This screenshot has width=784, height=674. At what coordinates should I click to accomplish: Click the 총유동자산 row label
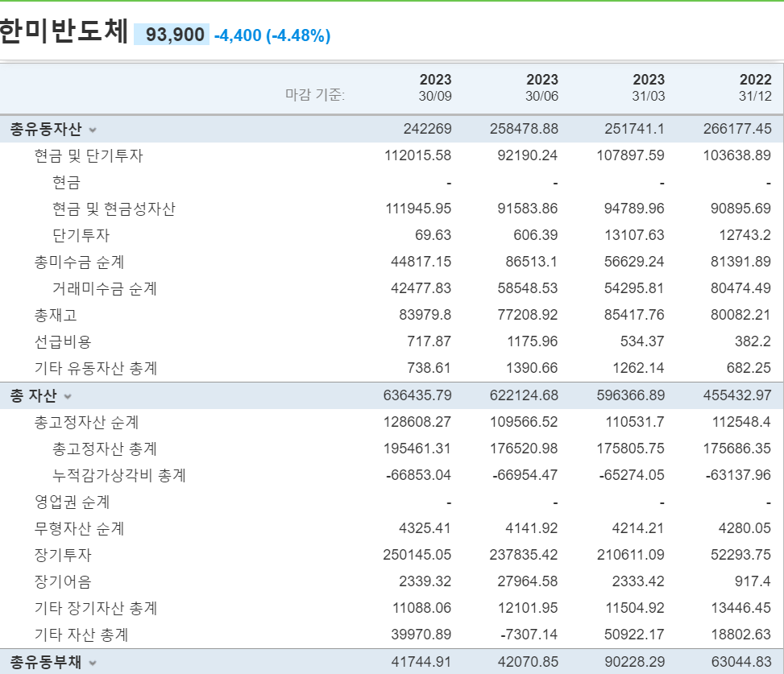46,129
